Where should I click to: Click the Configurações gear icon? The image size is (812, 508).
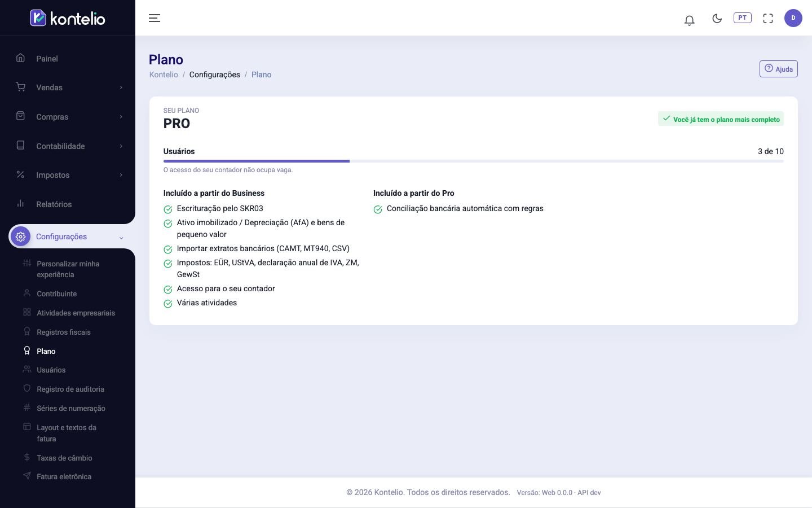[21, 237]
